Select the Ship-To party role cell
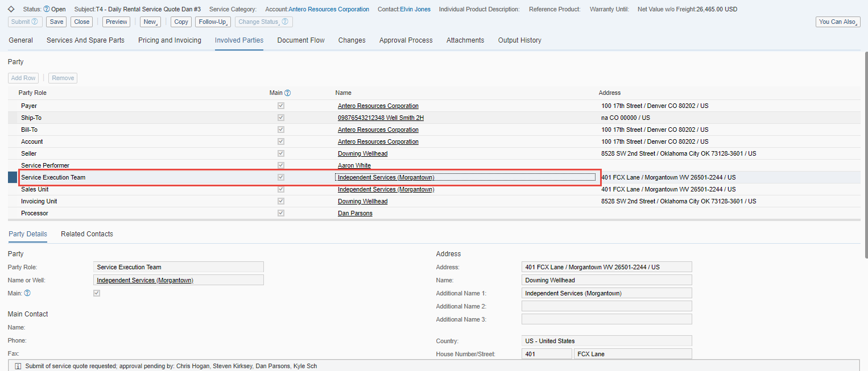Viewport: 868px width, 371px height. click(x=31, y=118)
